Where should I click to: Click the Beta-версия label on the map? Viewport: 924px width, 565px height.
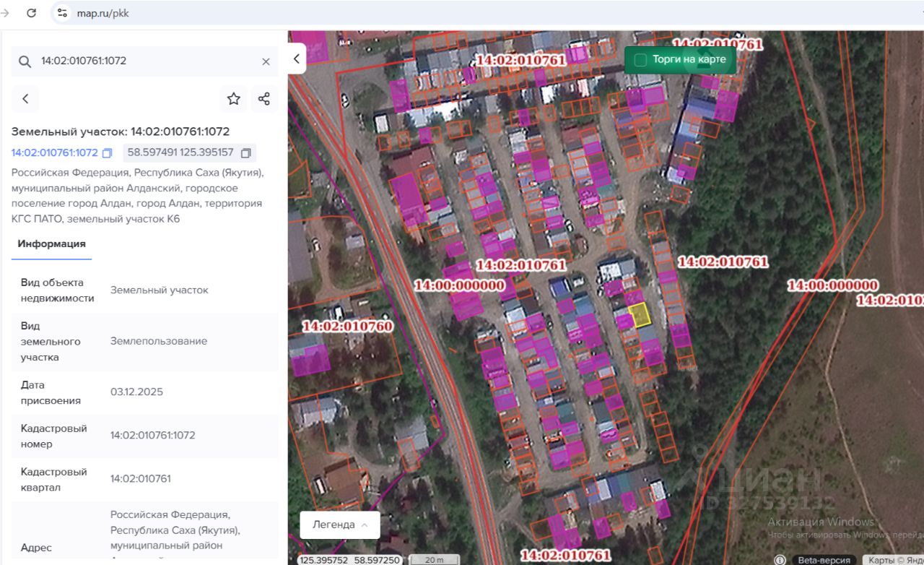825,560
